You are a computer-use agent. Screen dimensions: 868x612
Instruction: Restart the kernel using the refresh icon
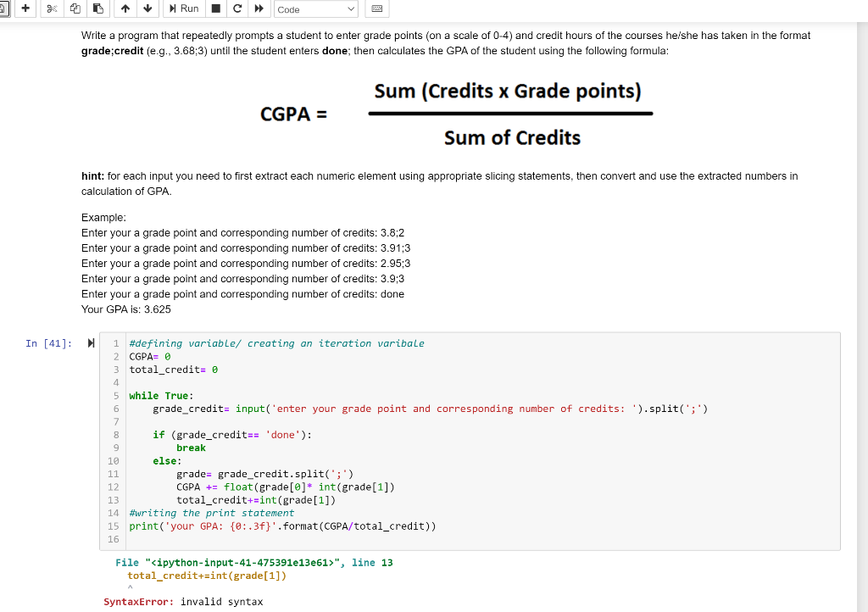pos(236,8)
